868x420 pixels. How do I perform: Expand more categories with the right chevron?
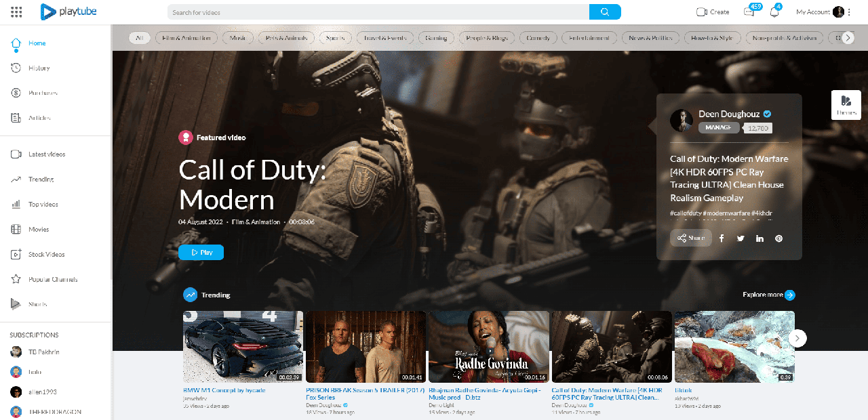(x=847, y=38)
